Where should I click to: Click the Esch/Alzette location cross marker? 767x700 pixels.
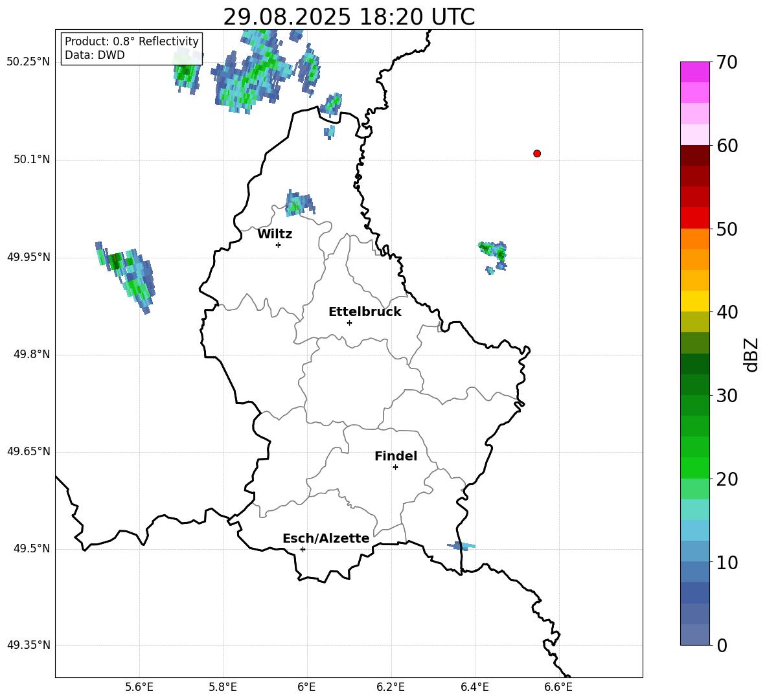click(x=303, y=549)
